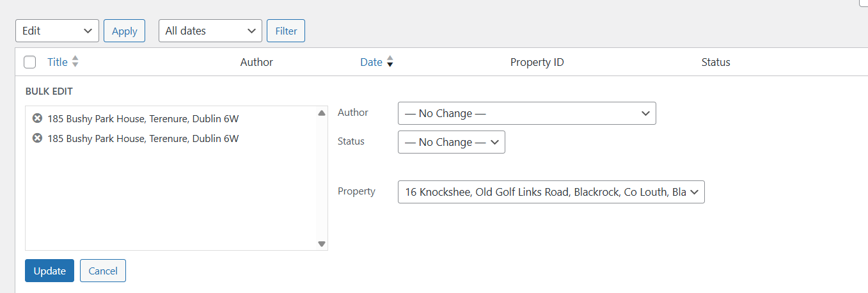The height and width of the screenshot is (293, 868).
Task: Cancel the bulk edit
Action: pos(103,271)
